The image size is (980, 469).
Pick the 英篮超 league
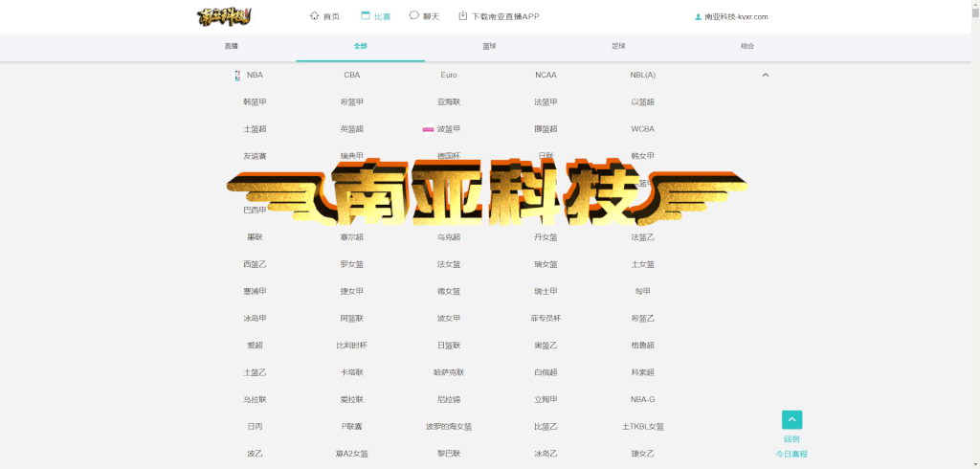pos(352,129)
